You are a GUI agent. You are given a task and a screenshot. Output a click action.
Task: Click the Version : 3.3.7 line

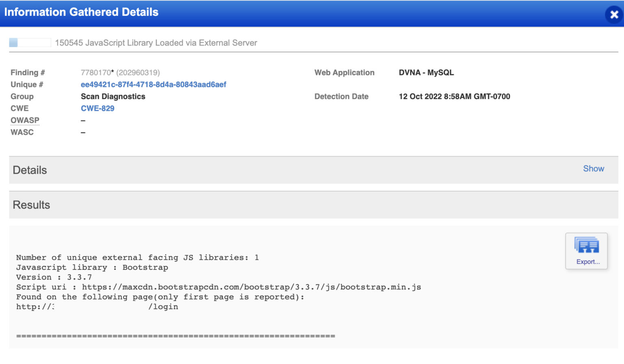coord(54,277)
